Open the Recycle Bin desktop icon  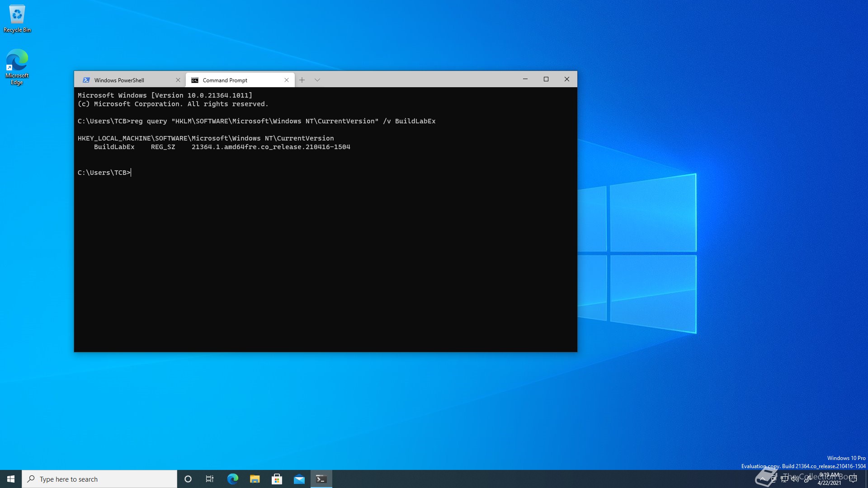17,19
